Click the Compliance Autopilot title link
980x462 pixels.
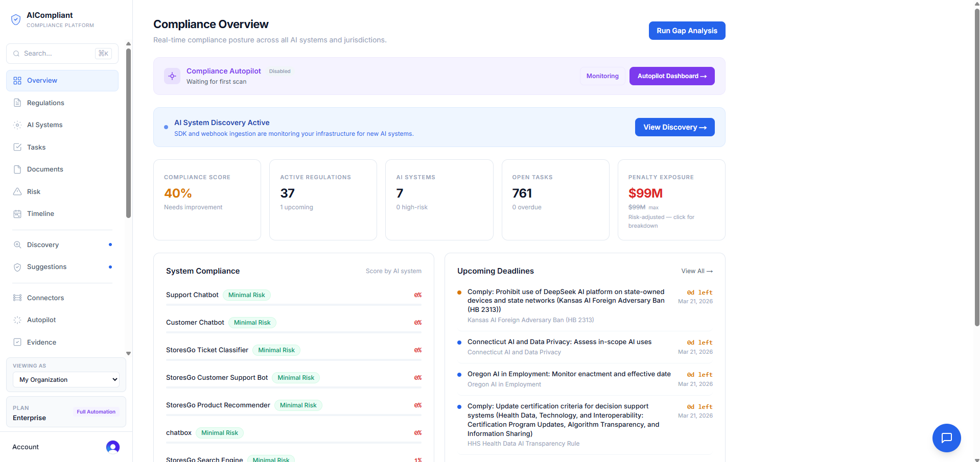224,71
